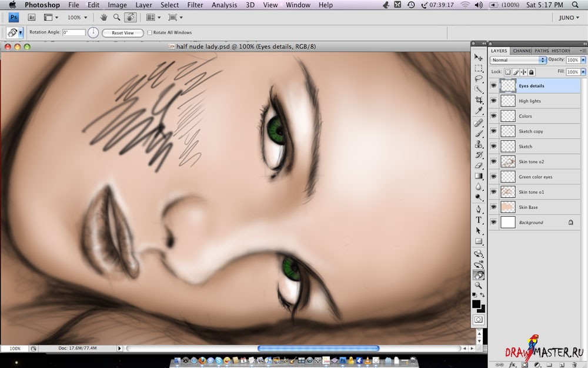Select the Magic Wand tool

479,89
